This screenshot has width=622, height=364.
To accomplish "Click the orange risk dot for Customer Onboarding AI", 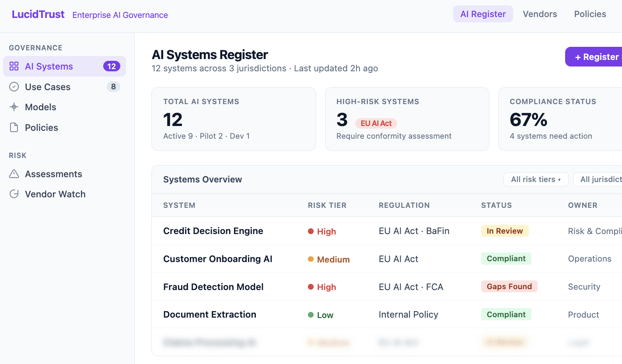I will coord(311,259).
